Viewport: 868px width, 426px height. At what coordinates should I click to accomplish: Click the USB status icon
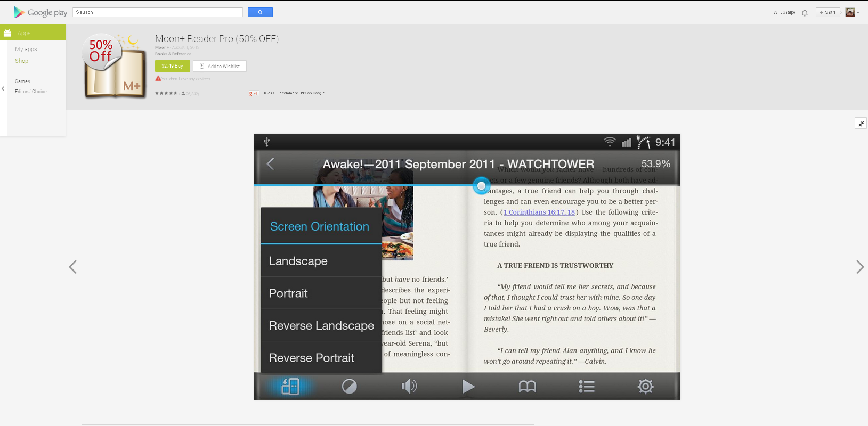point(267,142)
